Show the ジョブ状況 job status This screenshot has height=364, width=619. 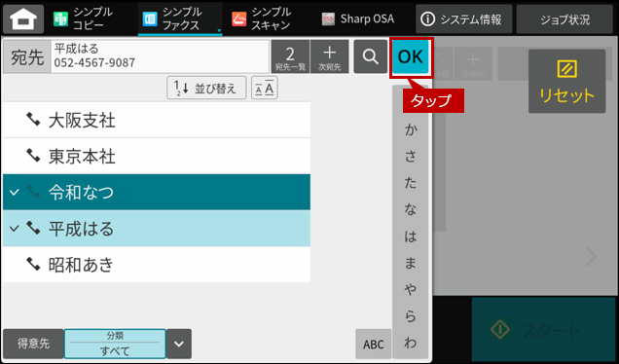[564, 18]
